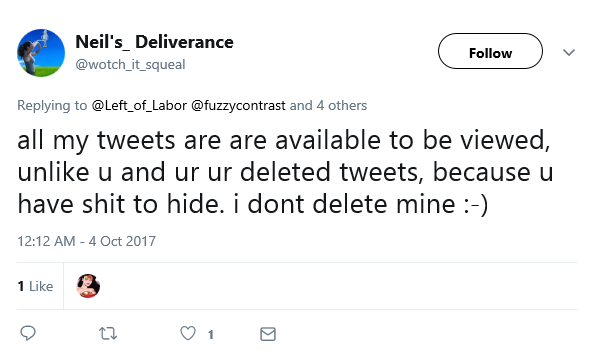Viewport: 595px width, 363px height.
Task: Click the 'Replying to' label
Action: (x=52, y=105)
